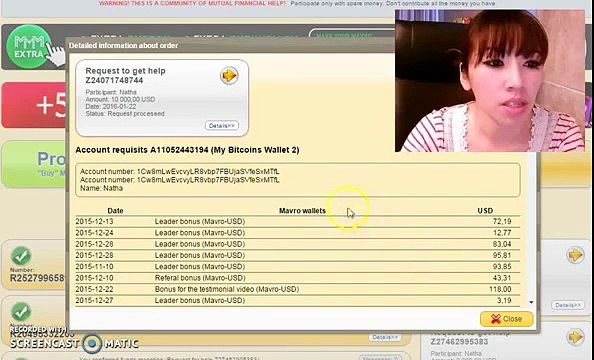Click the Mavro wallets column header
Viewport: 594px width, 360px height.
302,211
